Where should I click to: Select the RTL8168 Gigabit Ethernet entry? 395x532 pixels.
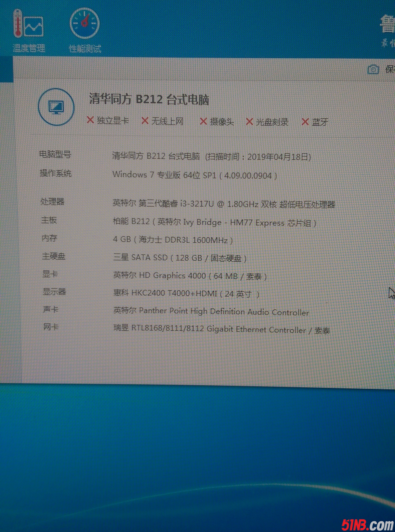[x=221, y=329]
